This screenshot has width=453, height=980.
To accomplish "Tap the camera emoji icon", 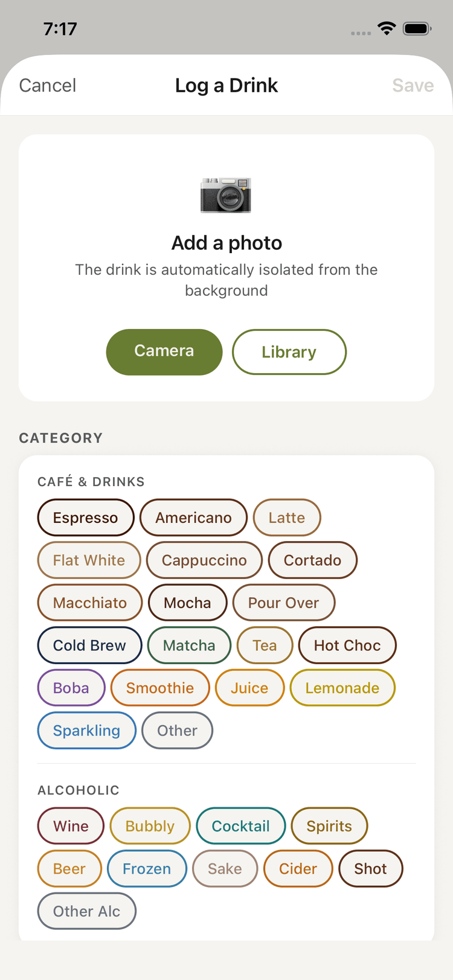I will pos(226,195).
